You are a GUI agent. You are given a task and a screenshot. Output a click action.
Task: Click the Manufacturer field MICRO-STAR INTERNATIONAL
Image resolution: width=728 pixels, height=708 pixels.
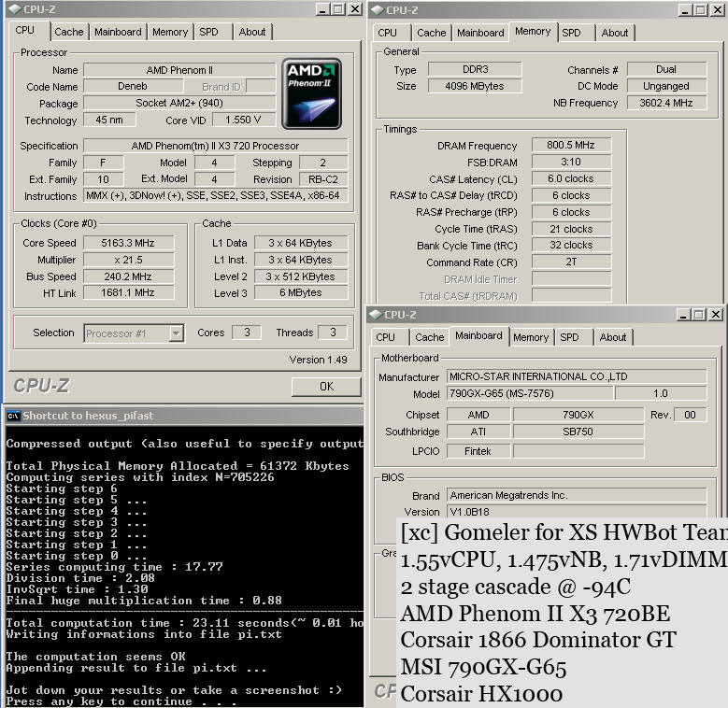coord(577,376)
